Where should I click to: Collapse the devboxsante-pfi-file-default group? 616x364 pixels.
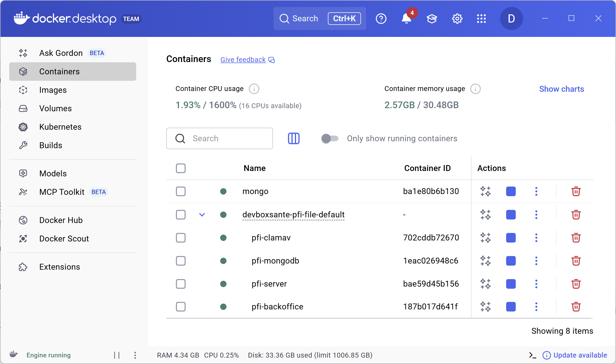[x=202, y=215]
